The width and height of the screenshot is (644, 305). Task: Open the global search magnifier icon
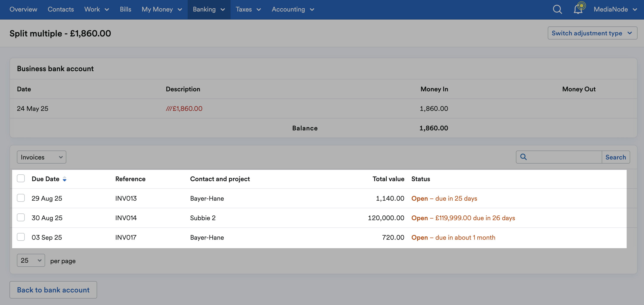[x=557, y=9]
